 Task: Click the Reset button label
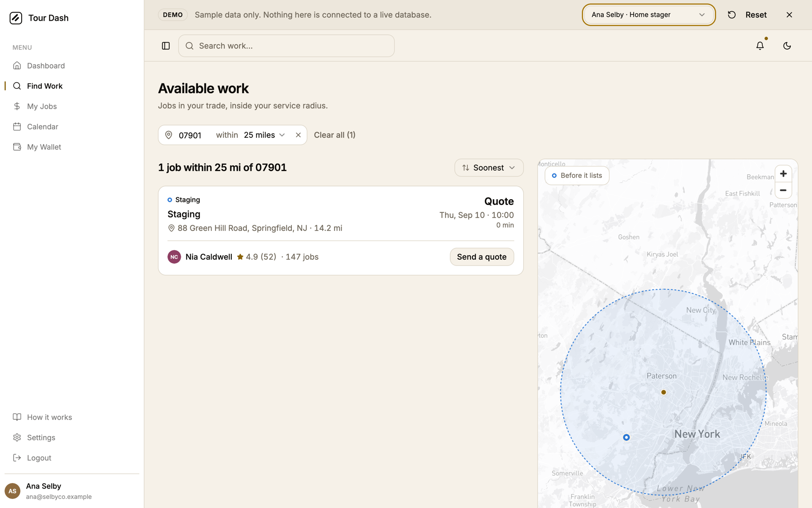coord(756,15)
